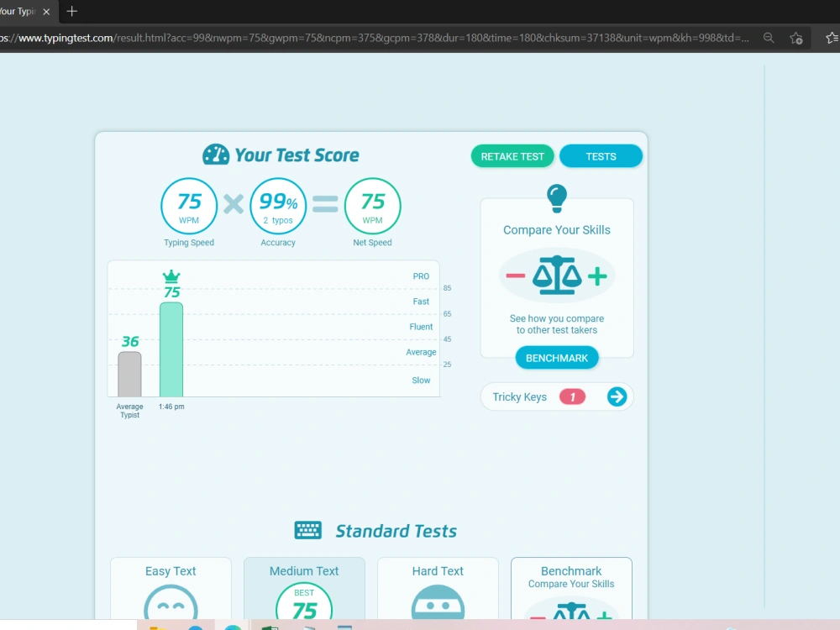The height and width of the screenshot is (630, 840).
Task: Click the Compare Your Skills heading
Action: (x=557, y=230)
